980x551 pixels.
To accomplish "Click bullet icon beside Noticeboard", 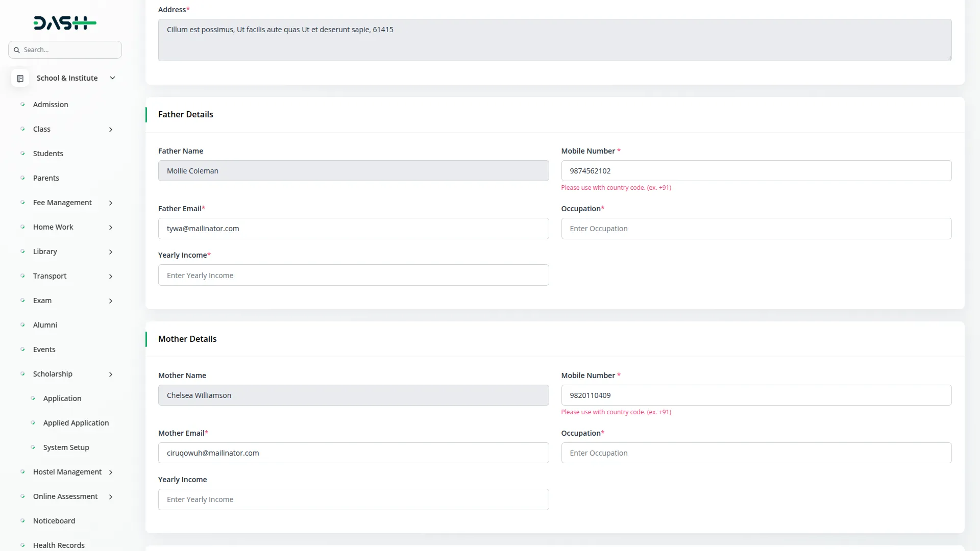I will [x=22, y=521].
